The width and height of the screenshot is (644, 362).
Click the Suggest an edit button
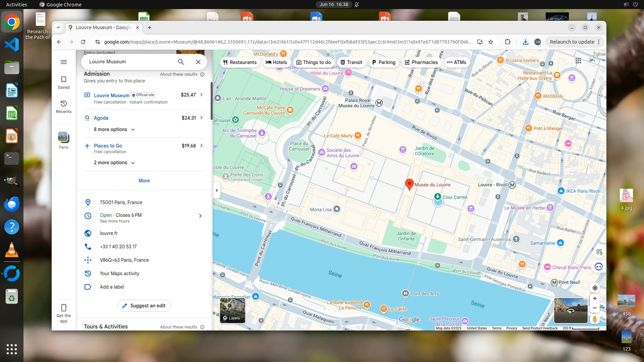(x=144, y=306)
